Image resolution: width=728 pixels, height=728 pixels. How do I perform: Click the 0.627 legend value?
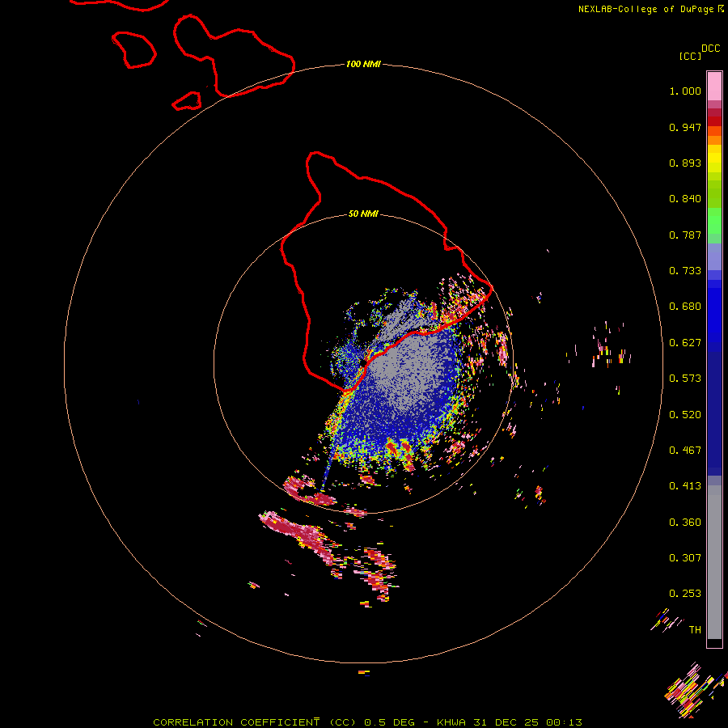(685, 343)
